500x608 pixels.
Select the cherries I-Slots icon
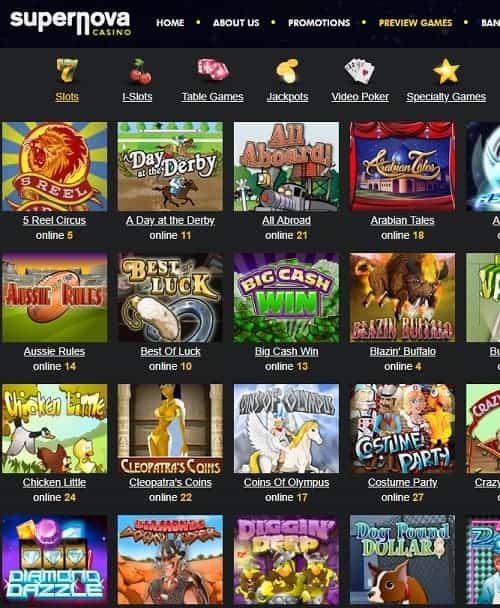(139, 72)
